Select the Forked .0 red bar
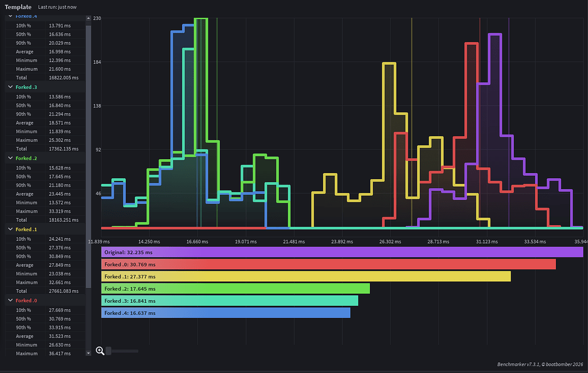Viewport: 588px width, 373px height. click(x=328, y=264)
